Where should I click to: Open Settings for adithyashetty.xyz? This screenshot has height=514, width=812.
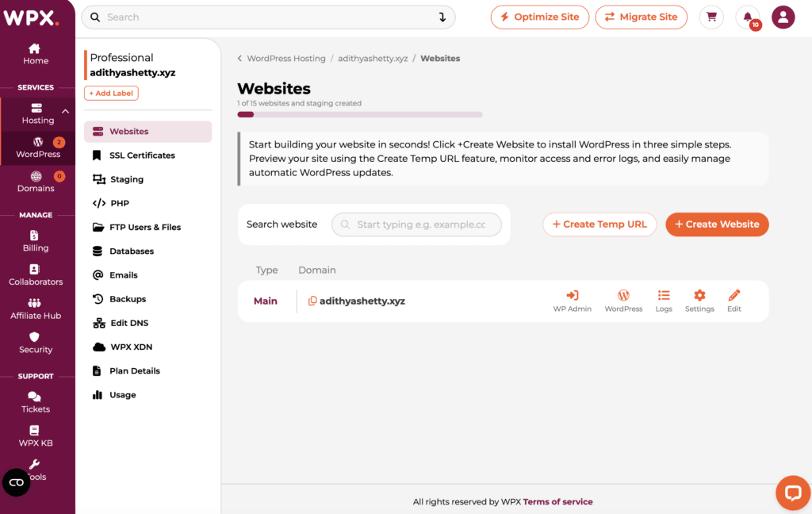(x=699, y=301)
